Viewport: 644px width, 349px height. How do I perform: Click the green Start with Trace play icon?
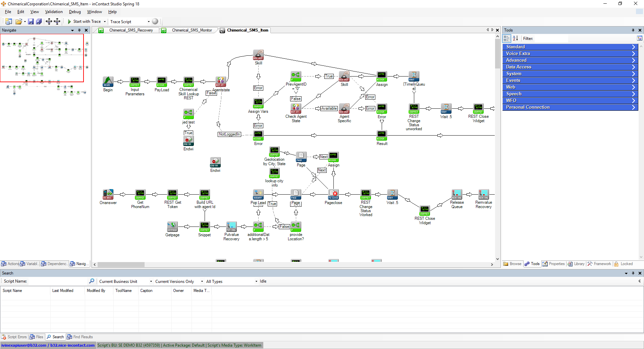[x=69, y=21]
